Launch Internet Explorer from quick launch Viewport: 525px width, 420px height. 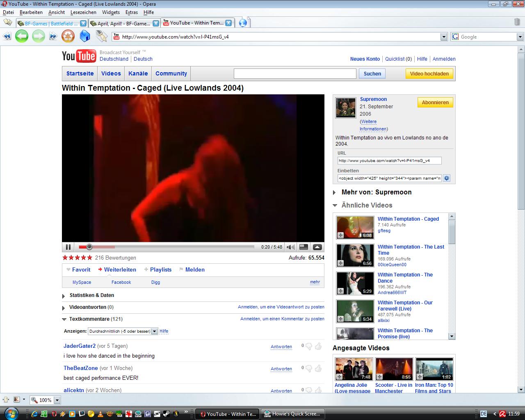click(34, 414)
